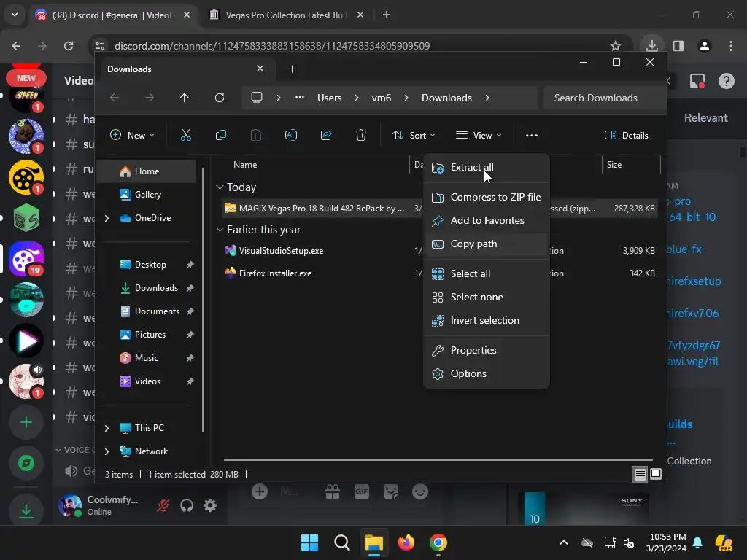
Task: Switch to details list view icon in status bar
Action: (x=640, y=474)
